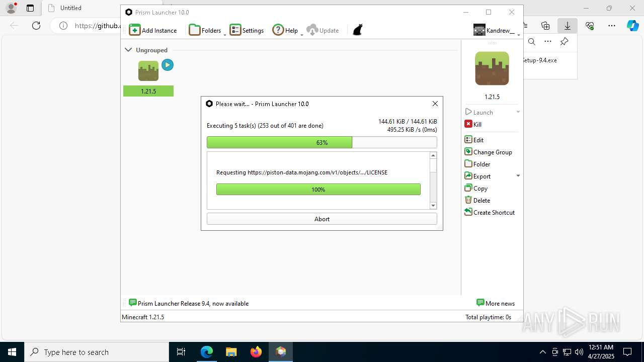Click Edit in the instance sidebar

[474, 140]
